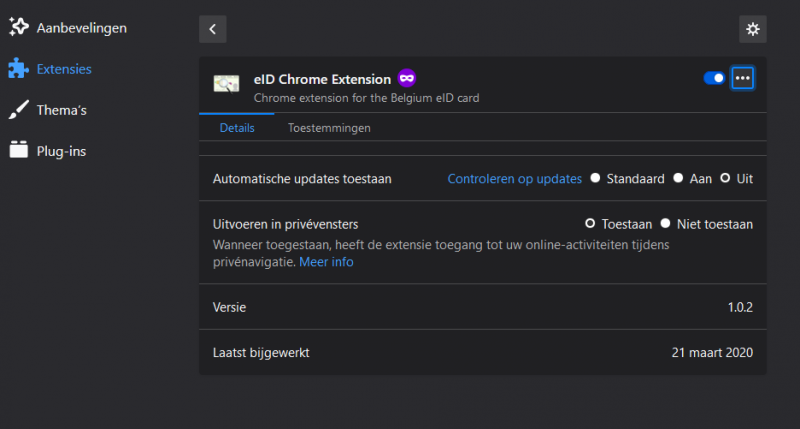Click the Aanbevelingen sparkle icon

[18, 28]
